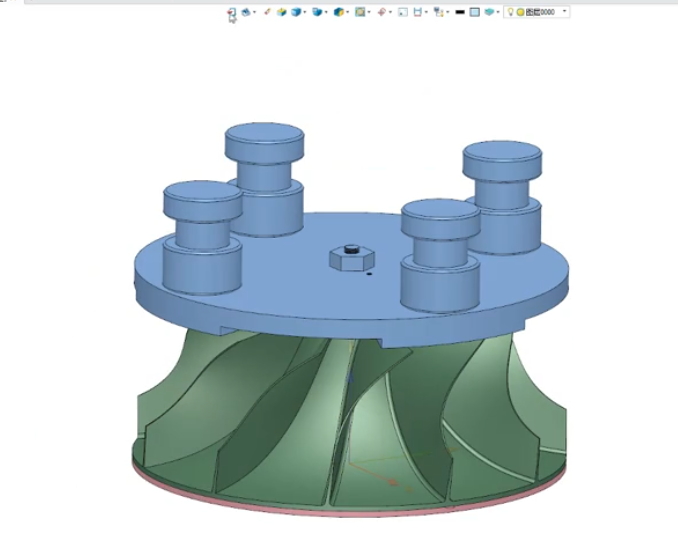Expand the arrow beside the blue-yellow cube icon
678x546 pixels.
[348, 12]
